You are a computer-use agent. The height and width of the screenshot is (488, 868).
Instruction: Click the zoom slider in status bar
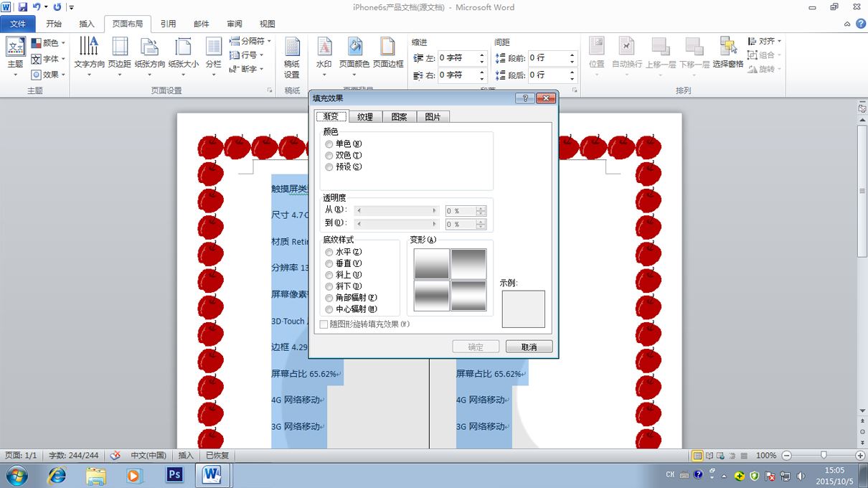[824, 455]
